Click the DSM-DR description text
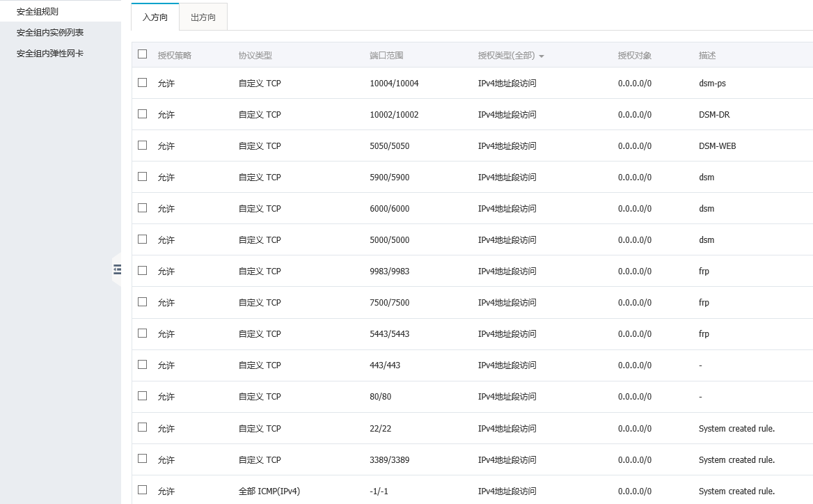This screenshot has height=504, width=813. [714, 115]
